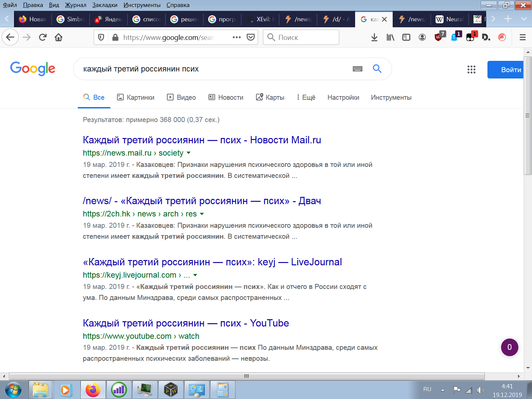This screenshot has height=399, width=532.
Task: Open the Firefox account icon
Action: (422, 37)
